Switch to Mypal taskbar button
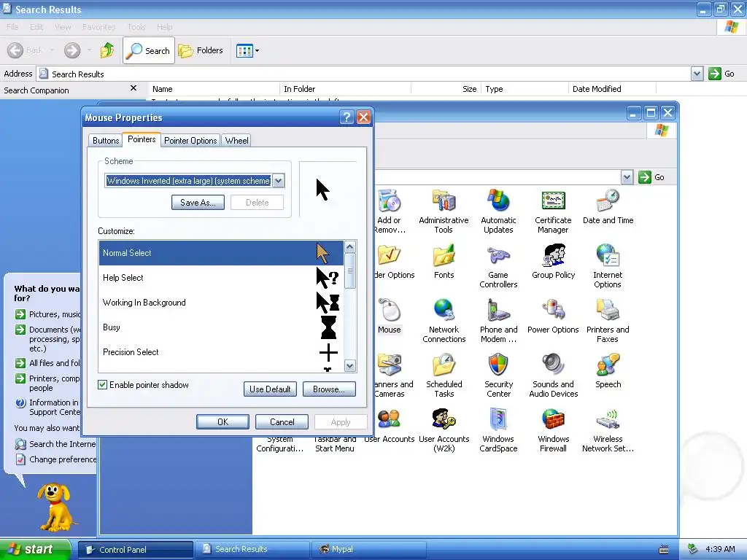747x560 pixels. tap(368, 549)
